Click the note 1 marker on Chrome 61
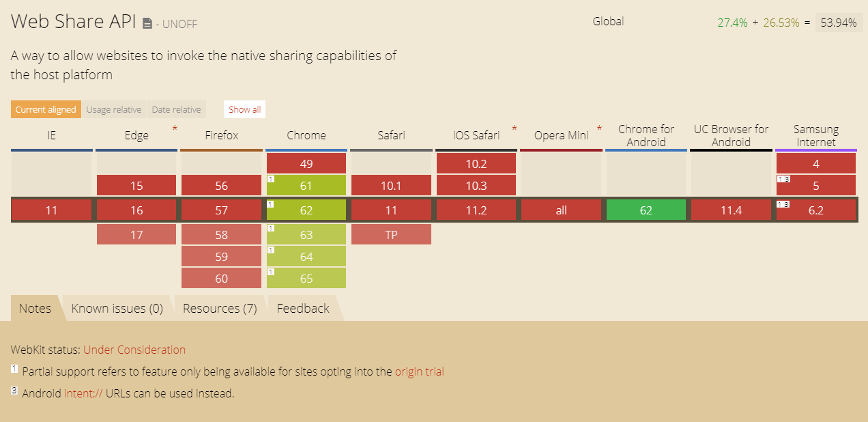Screen dimensions: 868x422 (x=270, y=180)
